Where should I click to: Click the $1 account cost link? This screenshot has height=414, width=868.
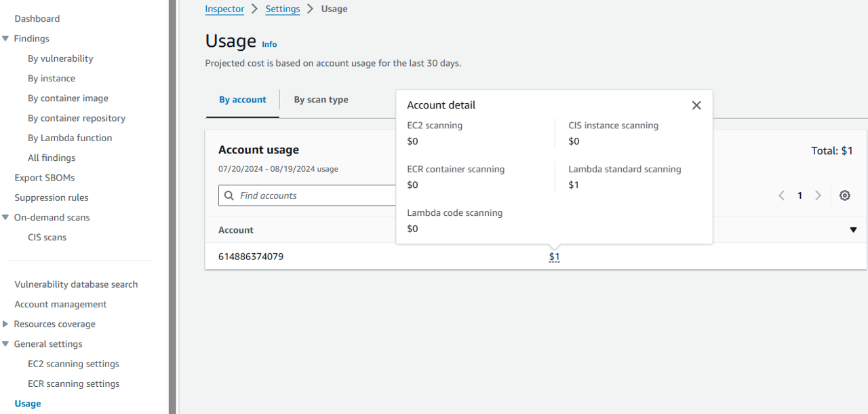pos(554,257)
